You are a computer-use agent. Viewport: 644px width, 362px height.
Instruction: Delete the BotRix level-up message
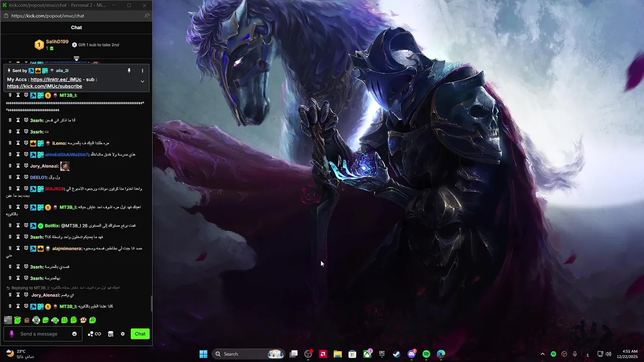[x=10, y=226]
